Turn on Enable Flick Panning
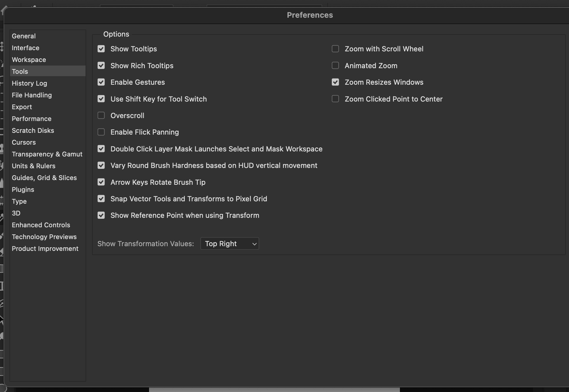Image resolution: width=569 pixels, height=392 pixels. 101,132
